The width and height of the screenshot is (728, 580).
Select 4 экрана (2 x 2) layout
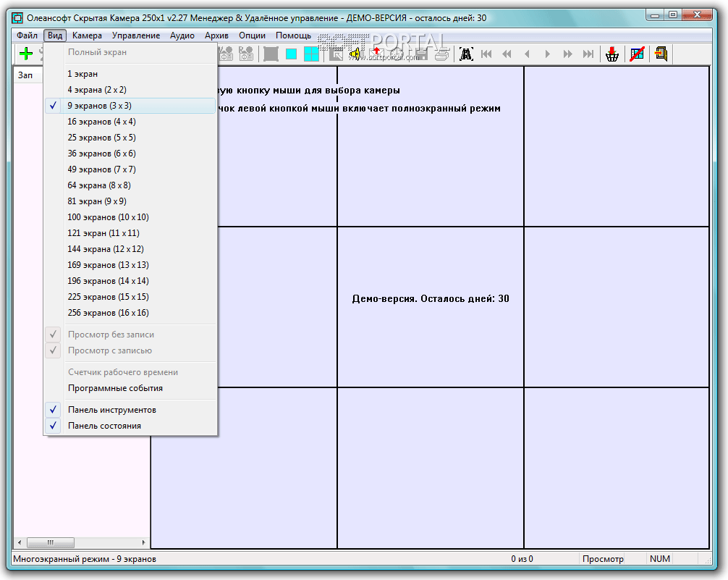coord(130,90)
